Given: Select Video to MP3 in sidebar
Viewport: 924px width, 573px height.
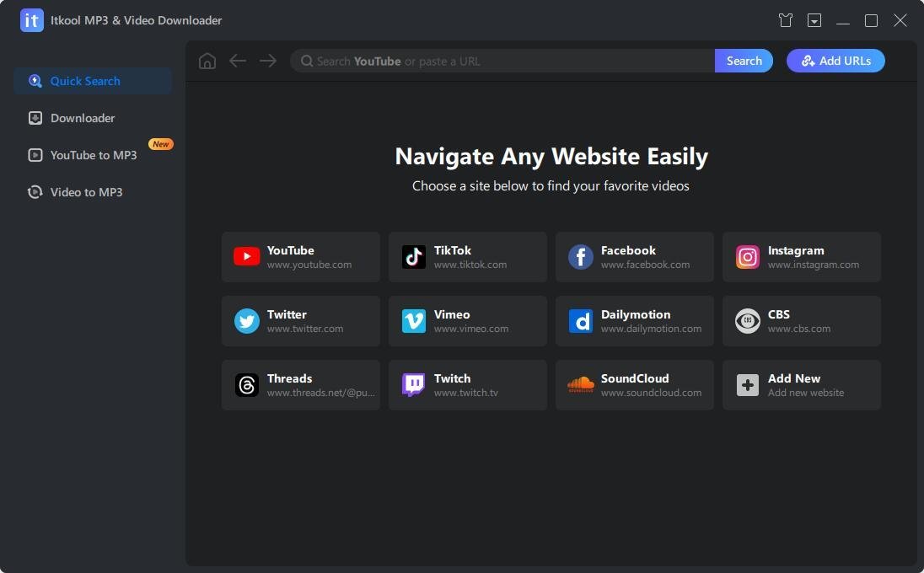Looking at the screenshot, I should pos(86,192).
